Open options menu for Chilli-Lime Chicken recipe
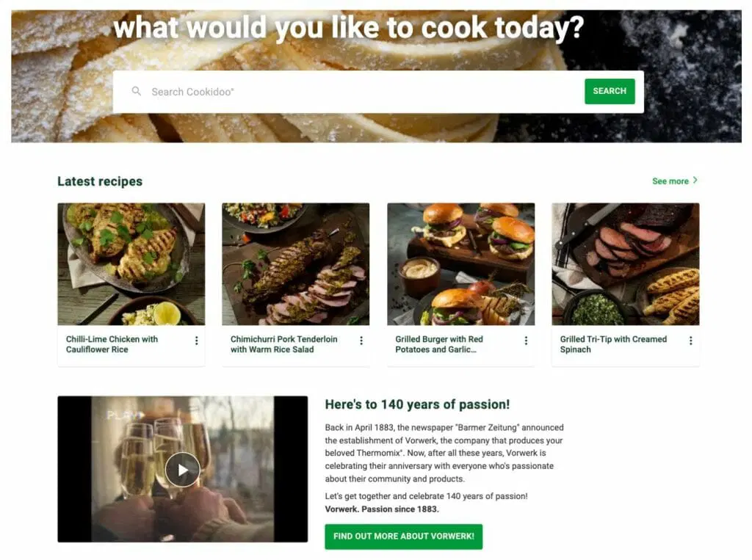 point(196,341)
